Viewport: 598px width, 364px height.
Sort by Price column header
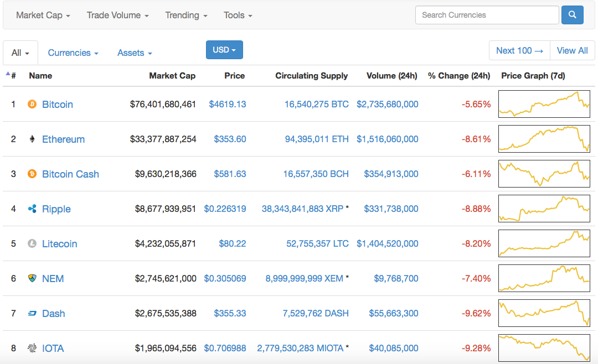tap(235, 75)
